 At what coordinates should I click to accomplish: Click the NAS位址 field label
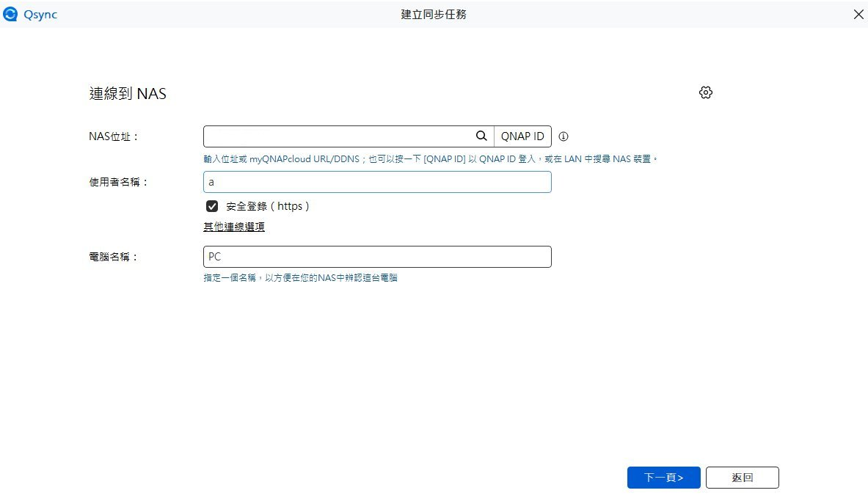(x=114, y=136)
